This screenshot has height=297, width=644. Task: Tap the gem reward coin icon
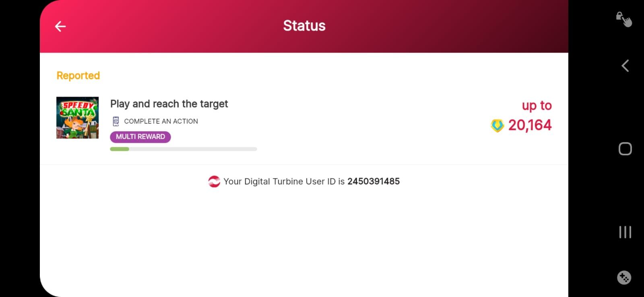(x=497, y=126)
